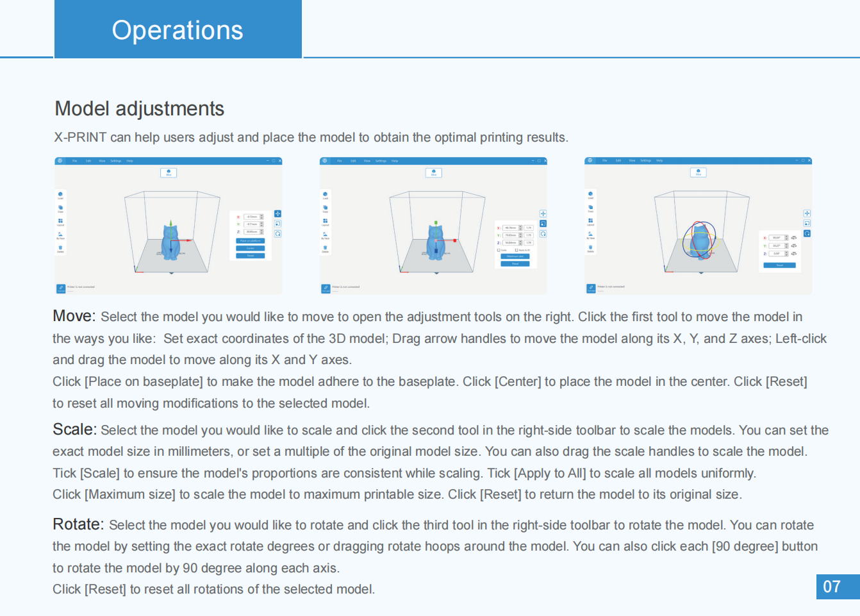Click the Connect printer icon in the leftmost window

pos(61,288)
